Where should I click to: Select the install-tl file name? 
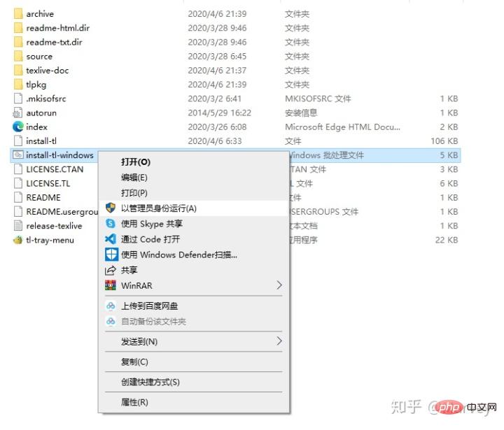(x=41, y=141)
